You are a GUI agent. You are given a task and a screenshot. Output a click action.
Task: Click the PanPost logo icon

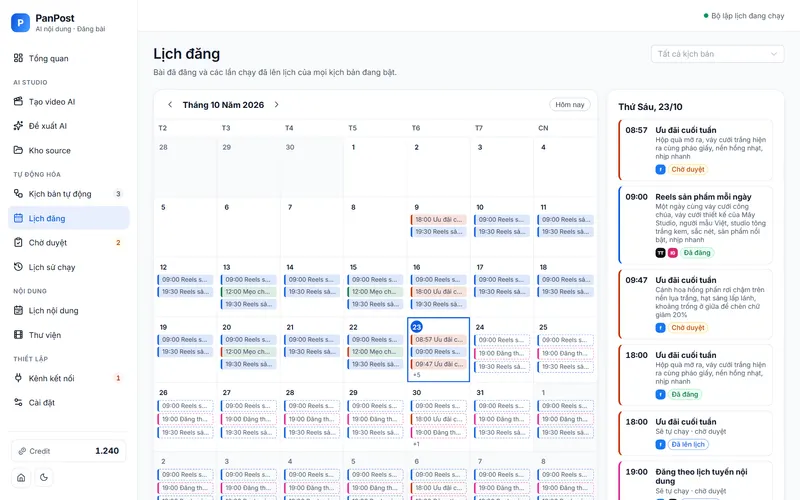[x=20, y=22]
